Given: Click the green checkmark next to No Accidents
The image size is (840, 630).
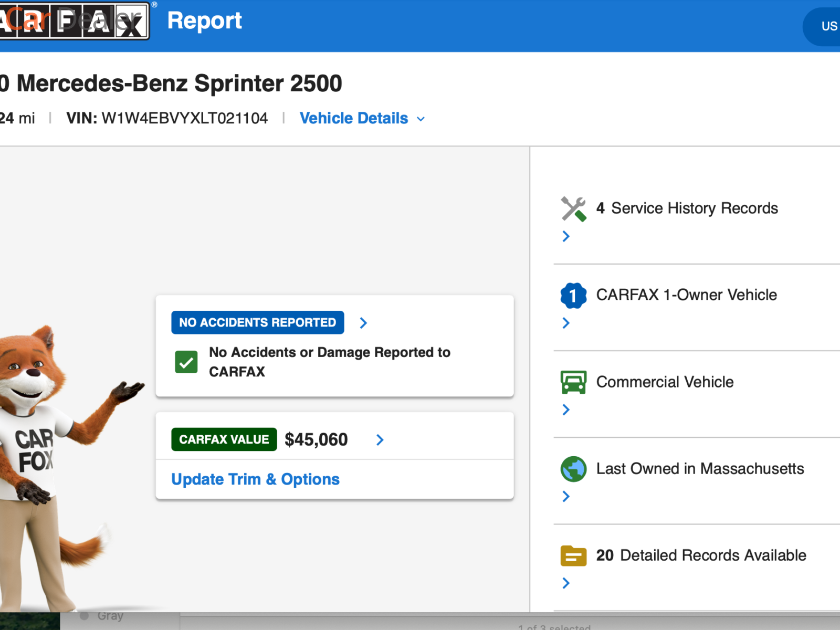Looking at the screenshot, I should point(186,362).
